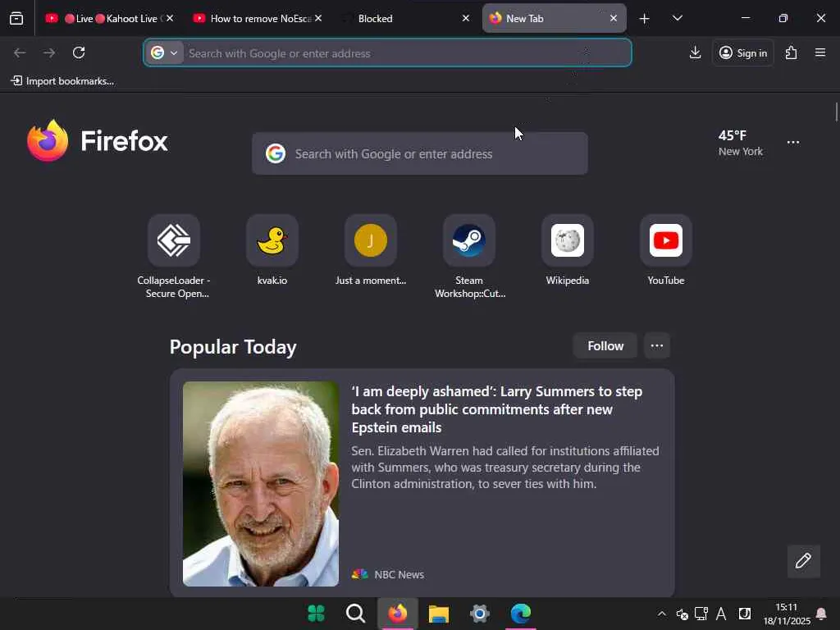The height and width of the screenshot is (630, 840).
Task: Open File Explorer from the taskbar
Action: pos(438,613)
